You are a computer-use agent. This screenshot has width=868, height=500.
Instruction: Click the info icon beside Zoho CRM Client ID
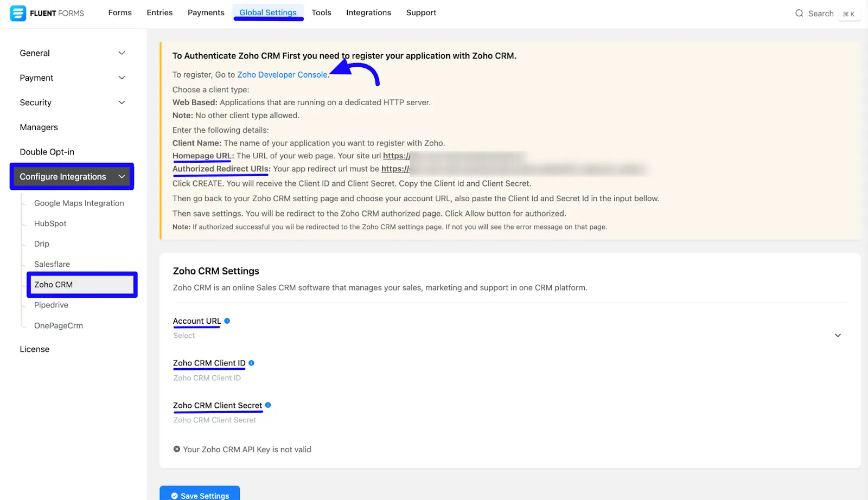click(x=251, y=363)
